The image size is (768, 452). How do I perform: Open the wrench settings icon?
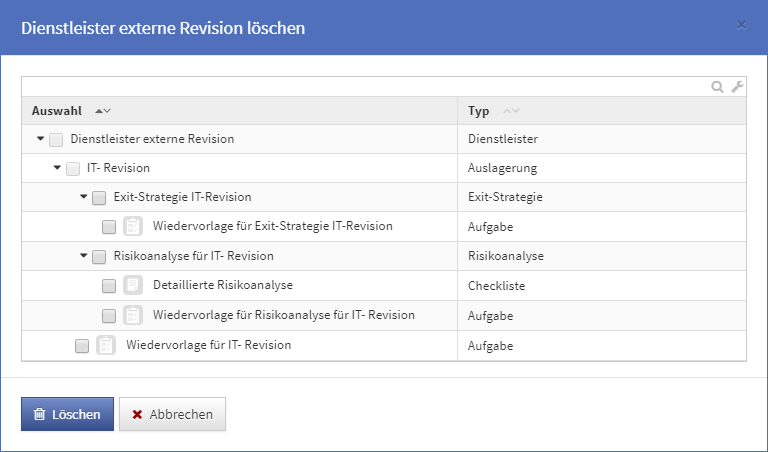pyautogui.click(x=737, y=87)
